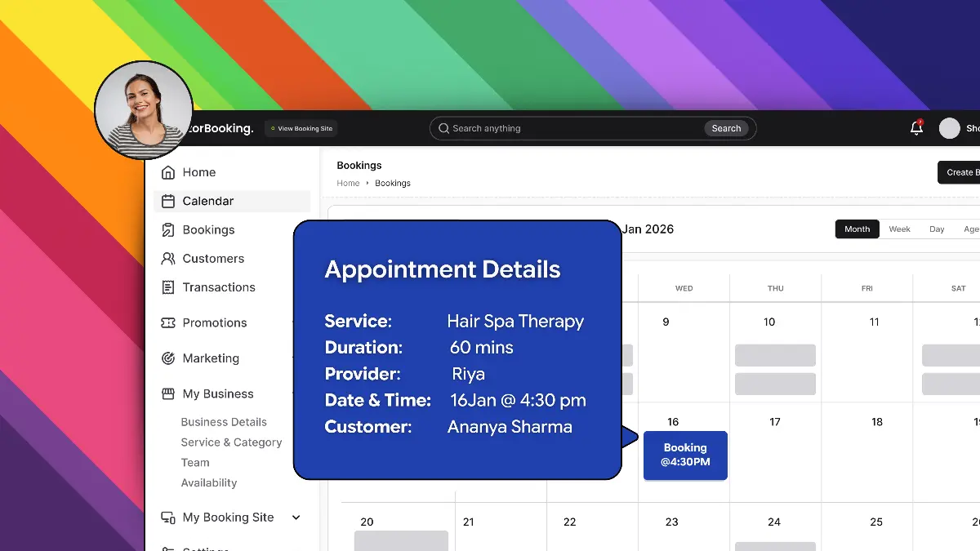This screenshot has height=551, width=980.
Task: Select the Home icon in the sidebar
Action: tap(169, 172)
